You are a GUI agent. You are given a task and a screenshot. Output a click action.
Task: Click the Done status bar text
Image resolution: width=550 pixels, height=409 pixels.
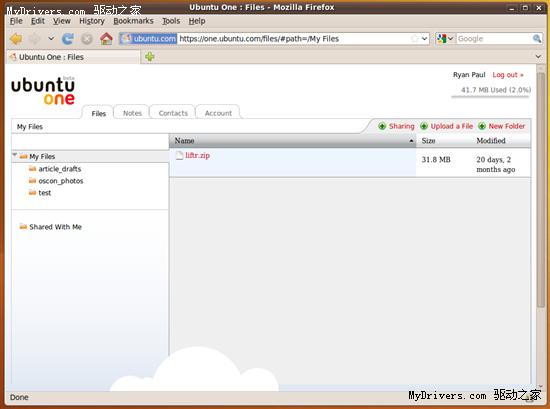(19, 397)
